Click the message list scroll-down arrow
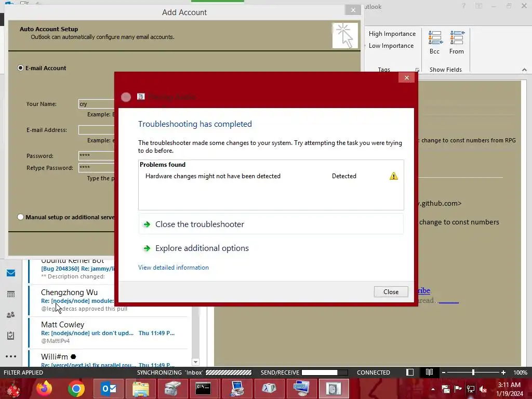This screenshot has height=399, width=532. (195, 362)
